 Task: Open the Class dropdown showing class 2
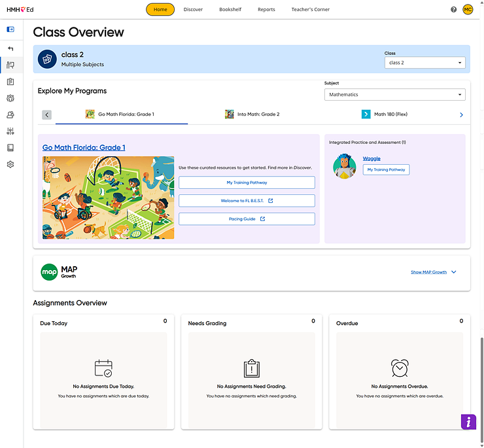point(424,63)
